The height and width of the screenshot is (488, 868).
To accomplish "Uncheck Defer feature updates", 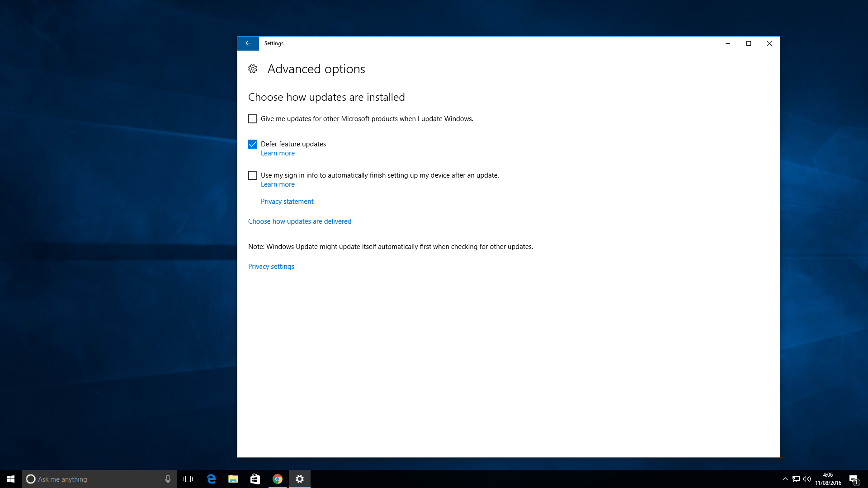I will pos(253,144).
